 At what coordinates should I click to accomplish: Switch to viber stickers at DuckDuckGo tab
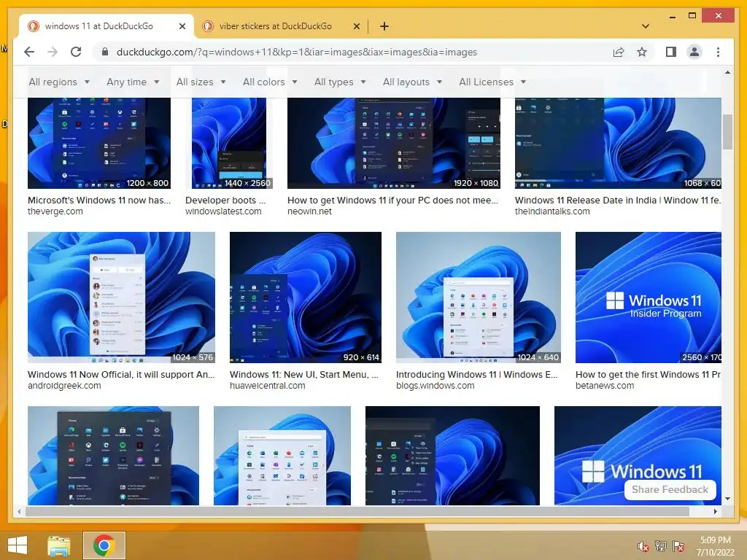pyautogui.click(x=275, y=26)
